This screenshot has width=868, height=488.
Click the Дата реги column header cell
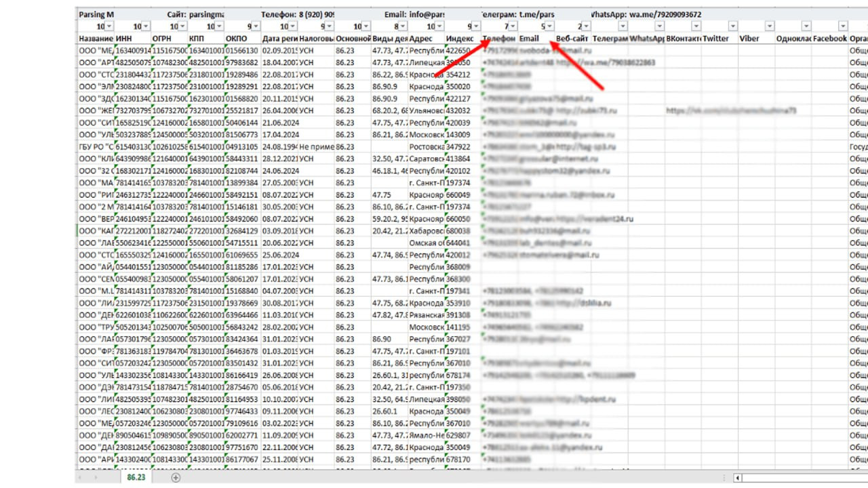279,39
